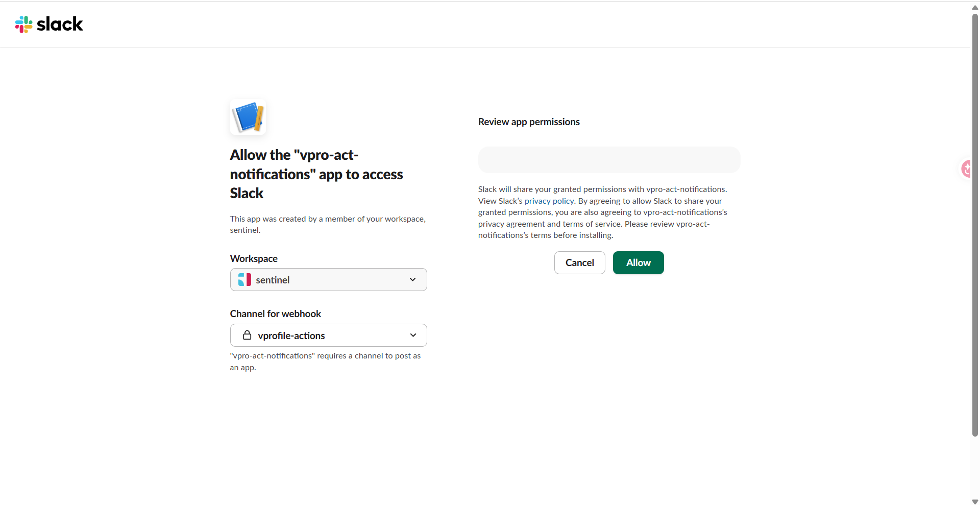This screenshot has height=505, width=980.
Task: Click the lock icon beside vprofile-actions
Action: 247,335
